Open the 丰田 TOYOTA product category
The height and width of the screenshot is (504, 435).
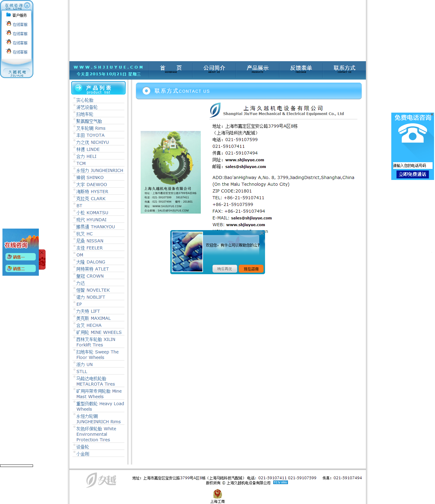coord(90,135)
